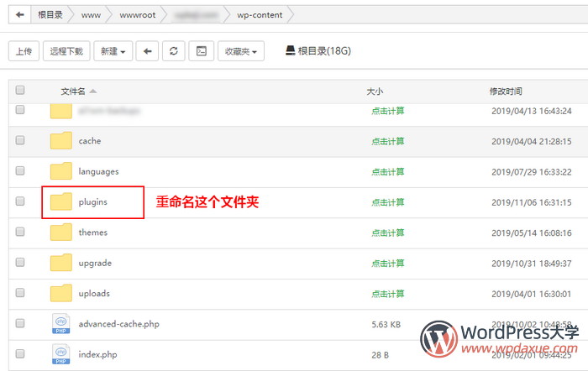
Task: Click the 修改时间 column header
Action: pos(506,91)
